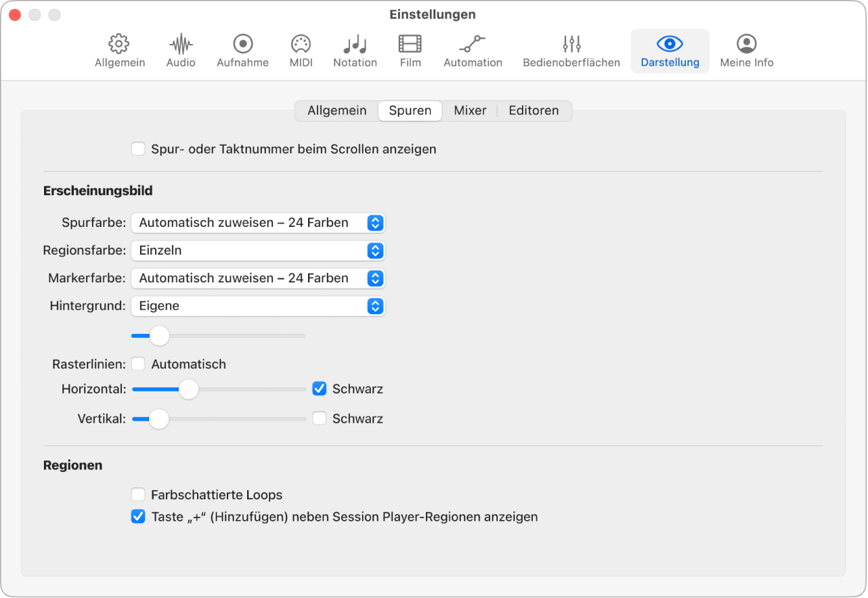Open the Film settings pane
The height and width of the screenshot is (598, 868).
[410, 51]
